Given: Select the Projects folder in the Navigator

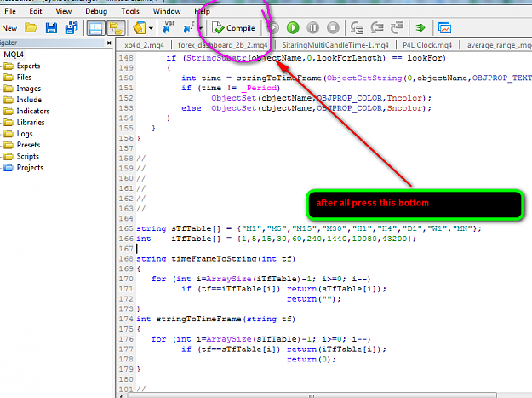Looking at the screenshot, I should (x=30, y=167).
